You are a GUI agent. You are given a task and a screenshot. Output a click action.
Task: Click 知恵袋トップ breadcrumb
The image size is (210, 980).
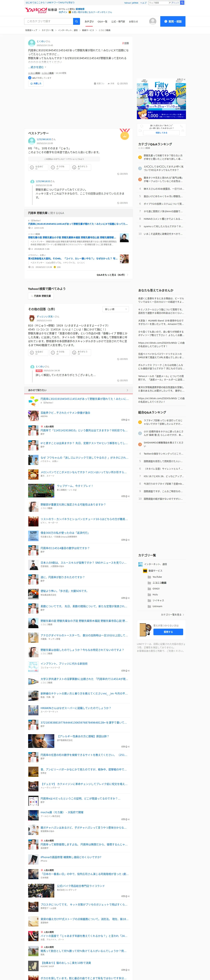31,30
